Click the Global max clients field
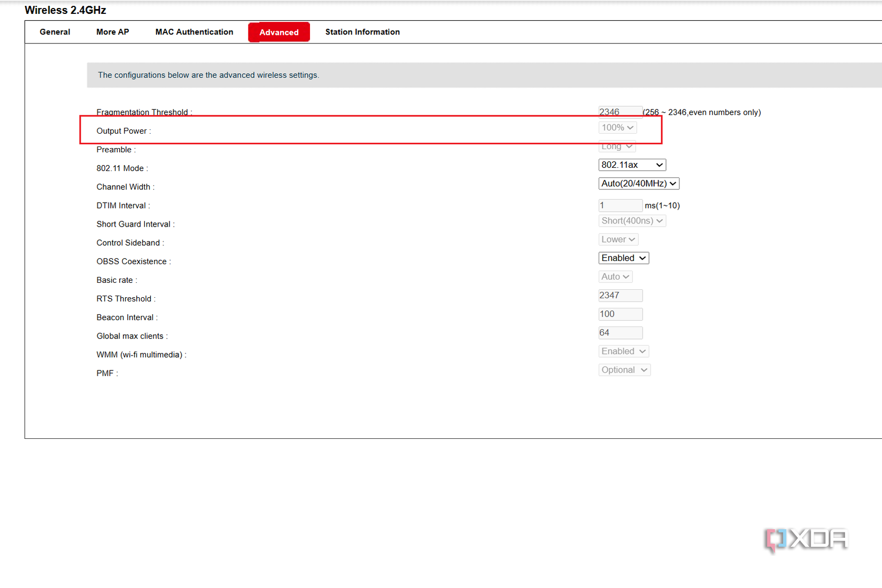The image size is (882, 588). tap(620, 332)
